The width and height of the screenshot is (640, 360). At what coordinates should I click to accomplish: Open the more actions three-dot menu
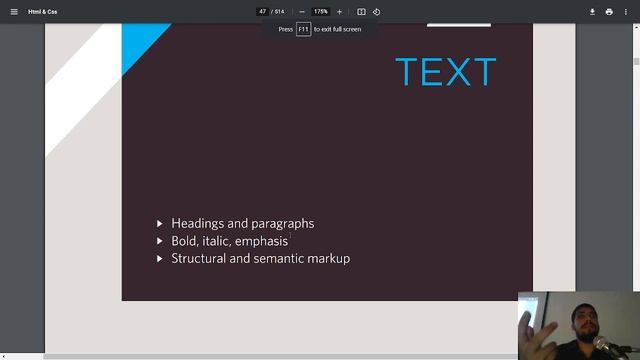point(626,12)
